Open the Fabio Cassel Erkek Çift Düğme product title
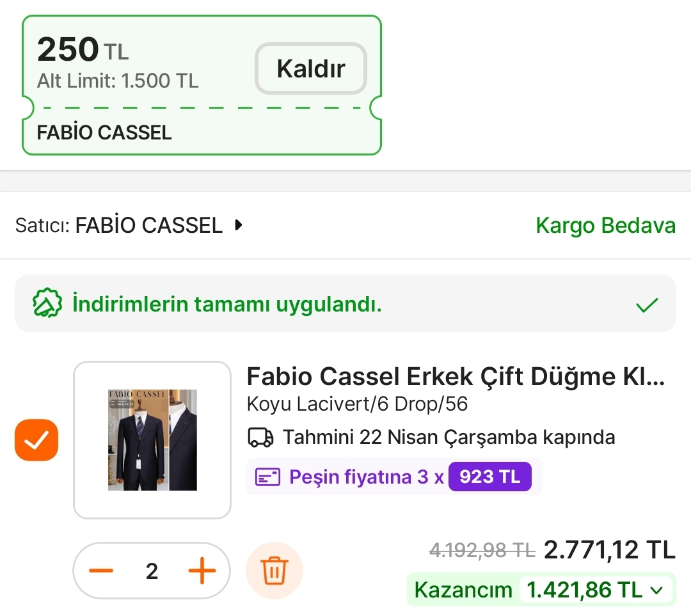This screenshot has height=616, width=691. click(x=456, y=377)
